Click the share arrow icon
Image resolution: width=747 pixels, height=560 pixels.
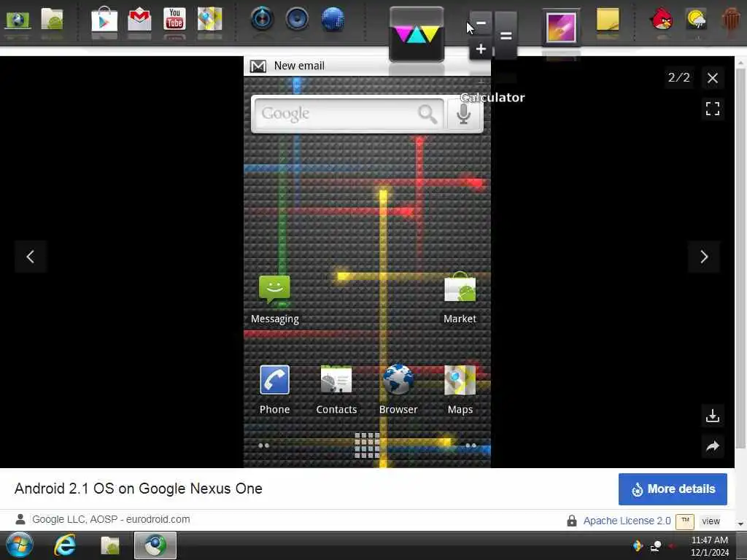[713, 446]
